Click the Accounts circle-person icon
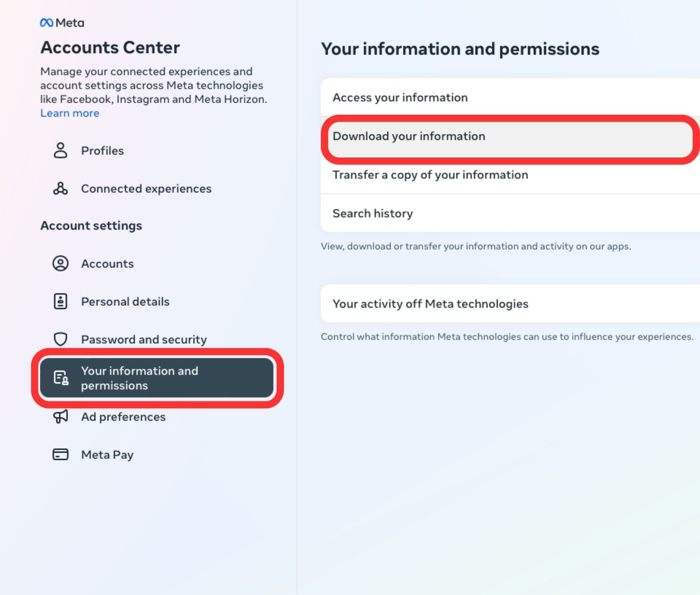 60,263
